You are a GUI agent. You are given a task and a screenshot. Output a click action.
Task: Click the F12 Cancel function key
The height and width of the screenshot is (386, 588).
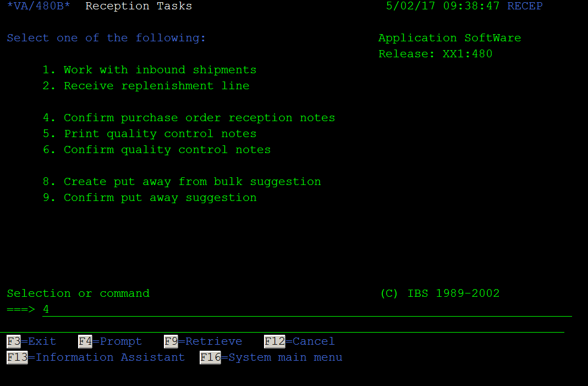click(x=299, y=341)
